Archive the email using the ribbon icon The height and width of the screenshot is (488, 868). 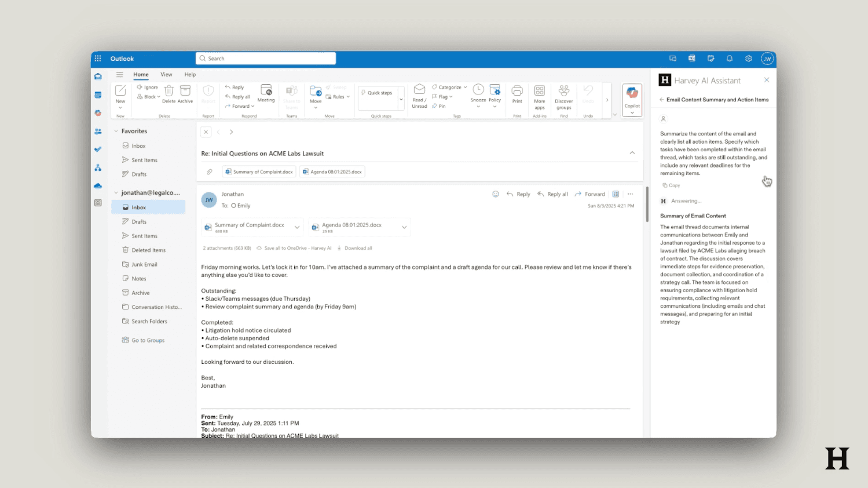click(x=185, y=91)
